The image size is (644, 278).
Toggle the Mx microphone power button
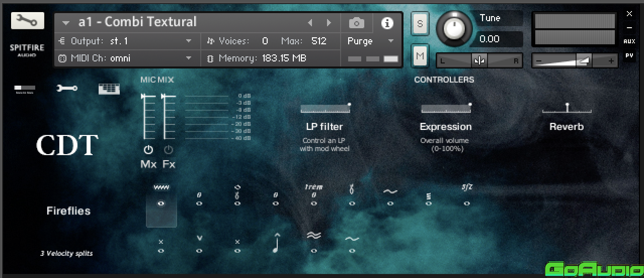(148, 150)
